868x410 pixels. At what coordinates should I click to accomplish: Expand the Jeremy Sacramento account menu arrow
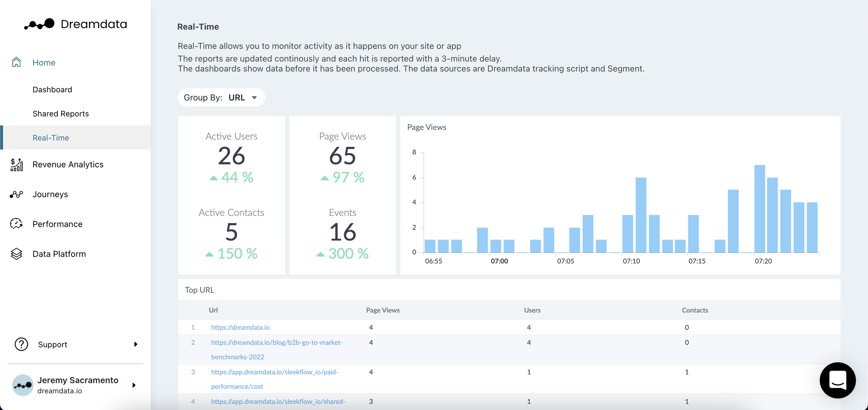pyautogui.click(x=134, y=385)
